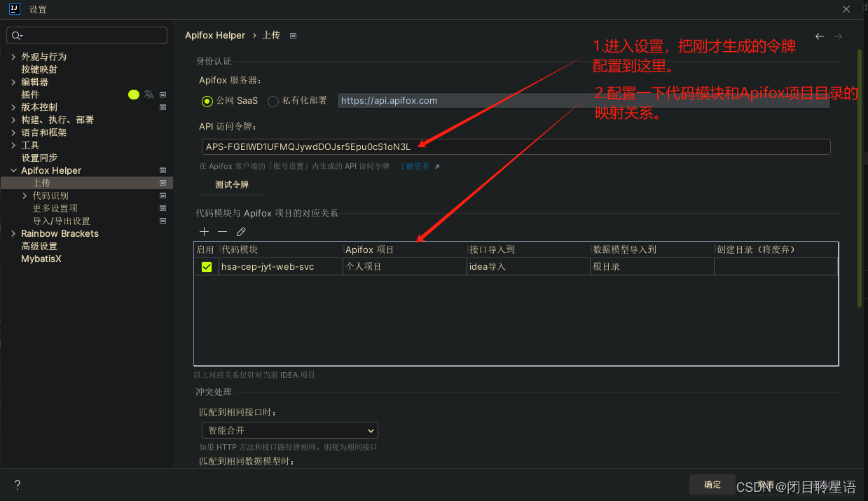This screenshot has height=501, width=868.
Task: Click the green plugin update badge
Action: (x=134, y=95)
